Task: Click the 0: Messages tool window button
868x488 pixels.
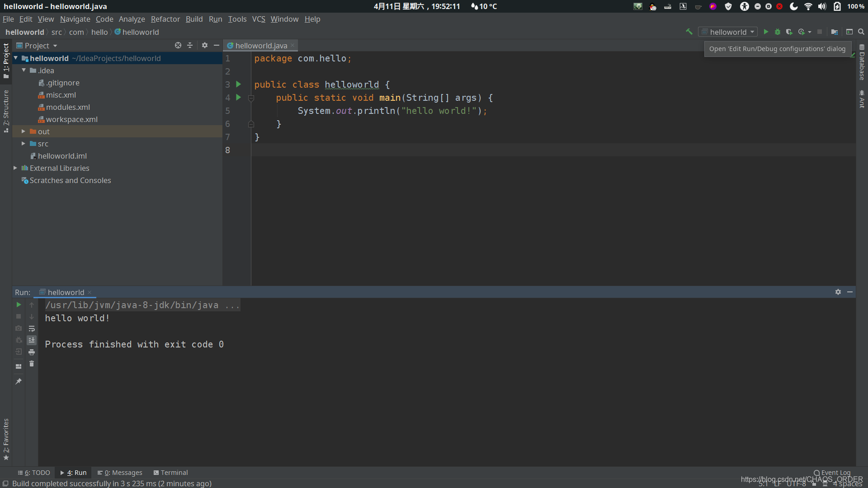Action: (x=120, y=473)
